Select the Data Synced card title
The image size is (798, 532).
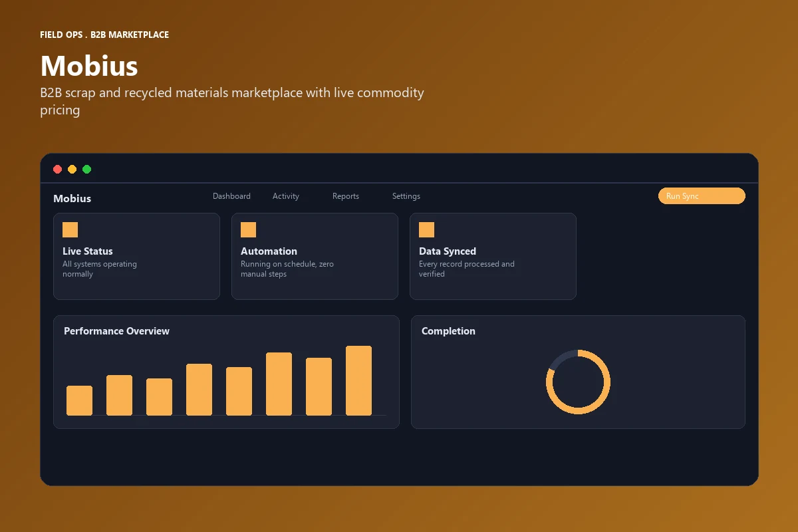tap(448, 251)
